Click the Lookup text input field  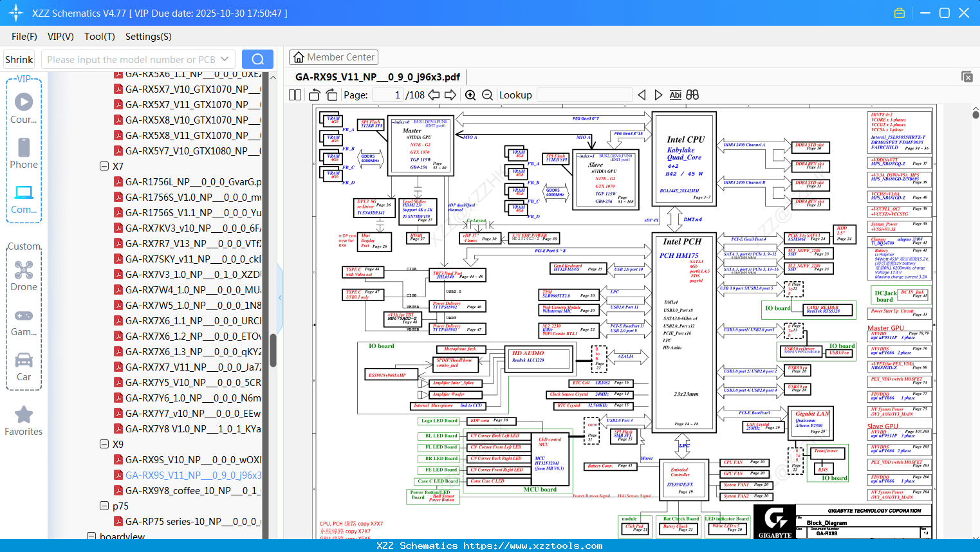[x=584, y=95]
